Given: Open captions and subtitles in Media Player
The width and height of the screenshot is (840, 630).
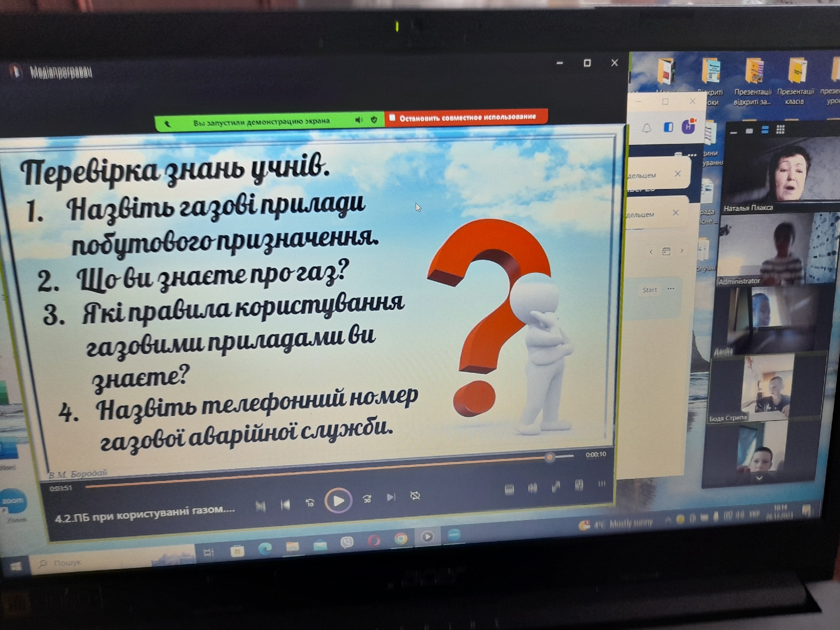Looking at the screenshot, I should point(509,489).
